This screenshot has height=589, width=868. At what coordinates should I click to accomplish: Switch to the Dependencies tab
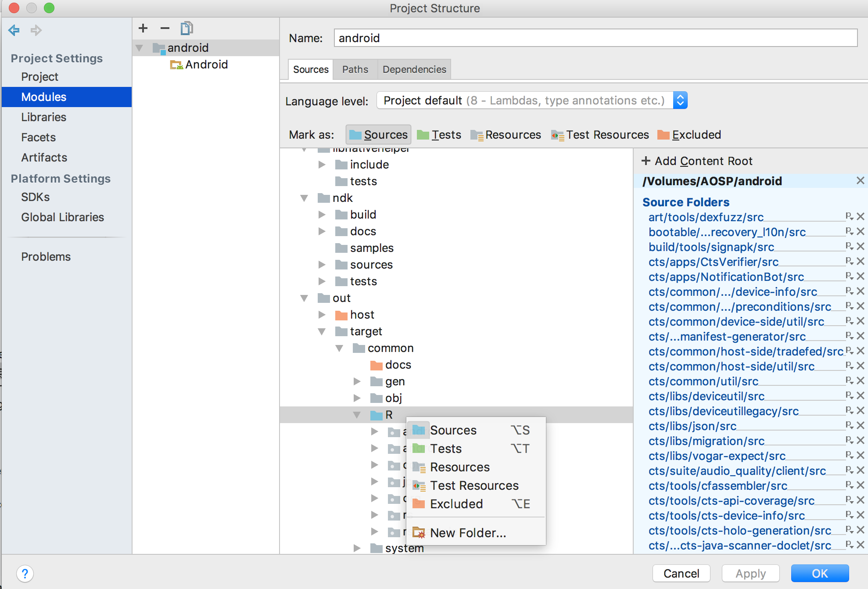(x=414, y=69)
